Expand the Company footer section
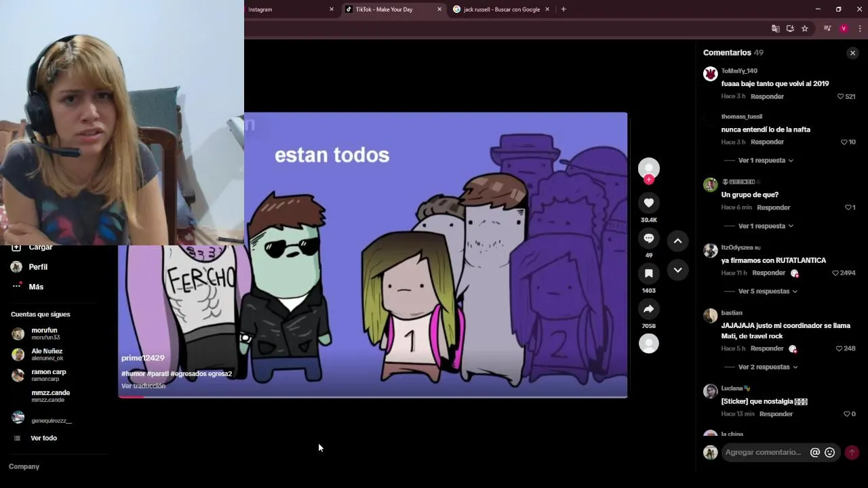This screenshot has height=488, width=868. tap(24, 466)
